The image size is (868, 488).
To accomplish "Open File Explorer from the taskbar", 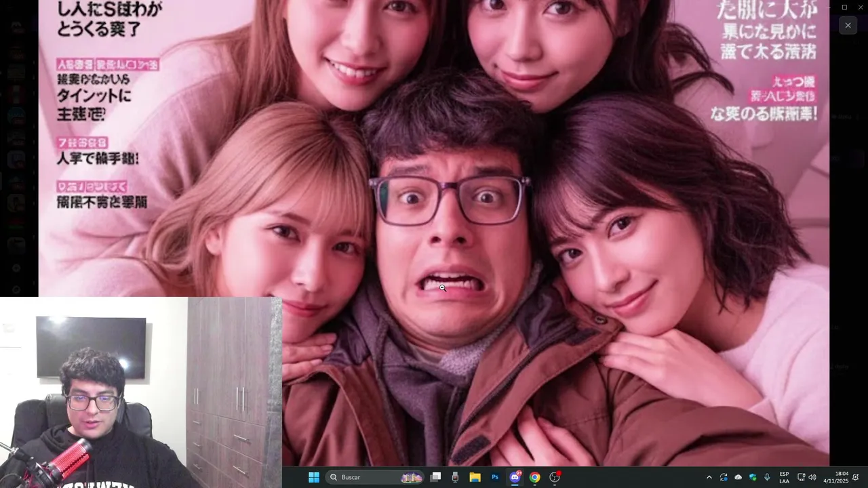I will click(x=475, y=477).
